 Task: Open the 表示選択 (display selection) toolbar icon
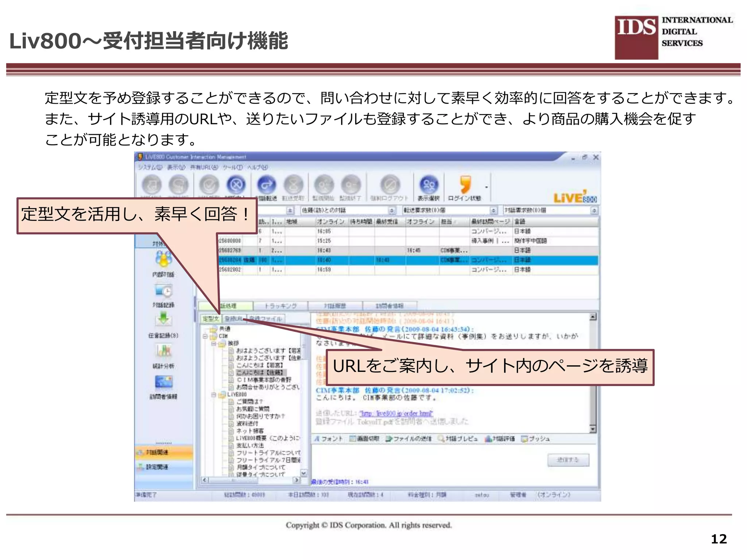coord(429,184)
